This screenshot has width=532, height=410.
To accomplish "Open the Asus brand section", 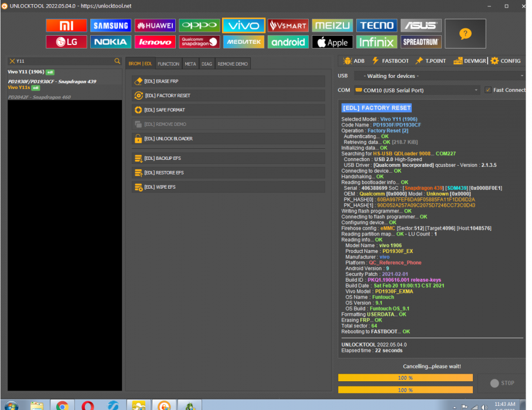I will [x=421, y=25].
